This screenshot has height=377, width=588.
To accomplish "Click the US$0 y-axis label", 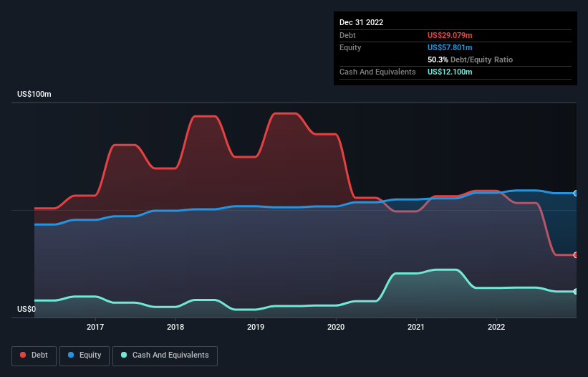I will [26, 309].
